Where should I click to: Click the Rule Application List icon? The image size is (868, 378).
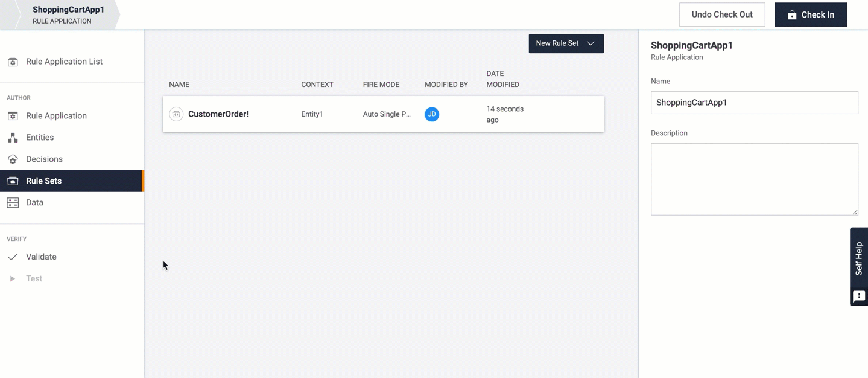(x=13, y=62)
